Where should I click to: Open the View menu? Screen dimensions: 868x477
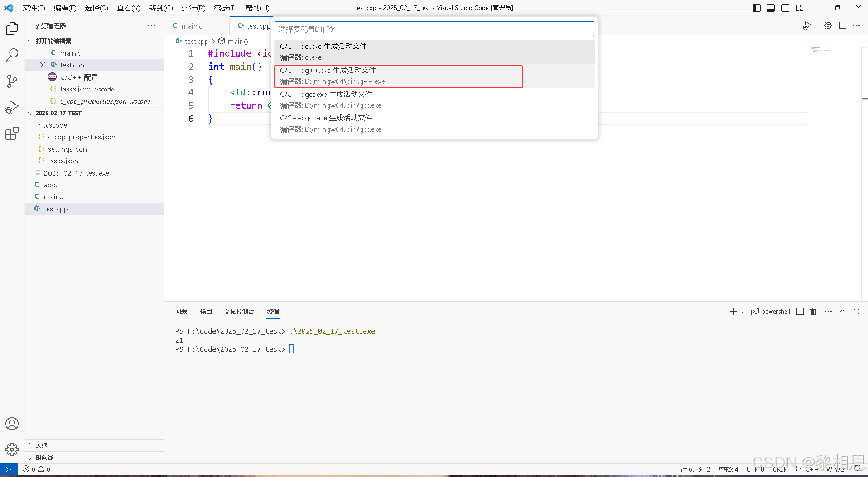pos(129,8)
